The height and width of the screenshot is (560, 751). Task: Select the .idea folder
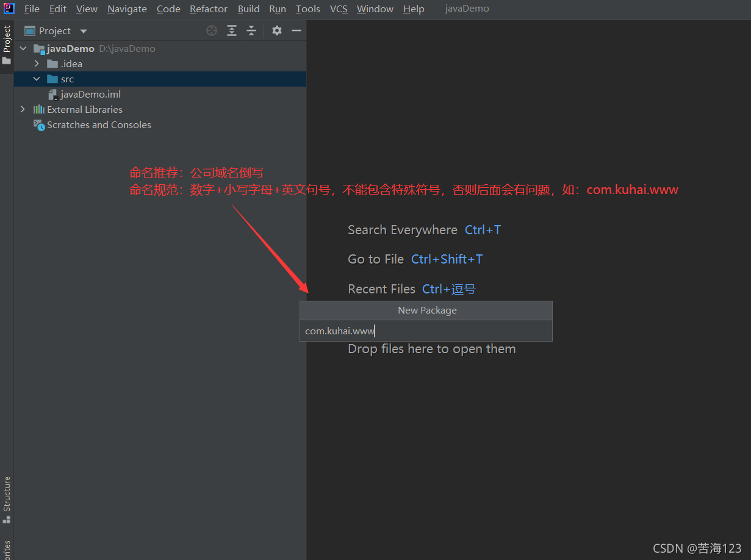click(71, 63)
